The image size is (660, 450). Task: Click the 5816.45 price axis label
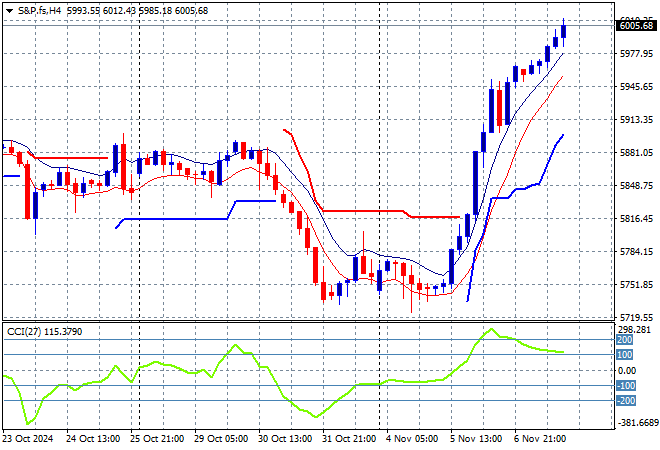pos(636,218)
